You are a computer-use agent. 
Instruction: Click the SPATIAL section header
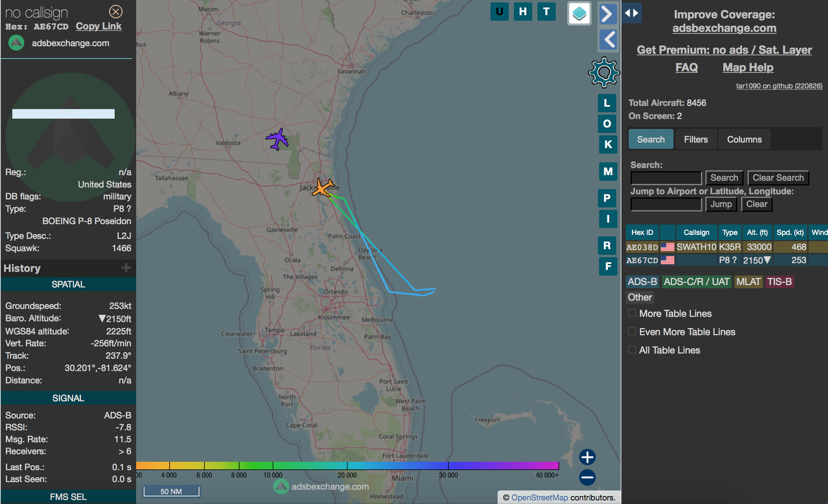coord(68,284)
